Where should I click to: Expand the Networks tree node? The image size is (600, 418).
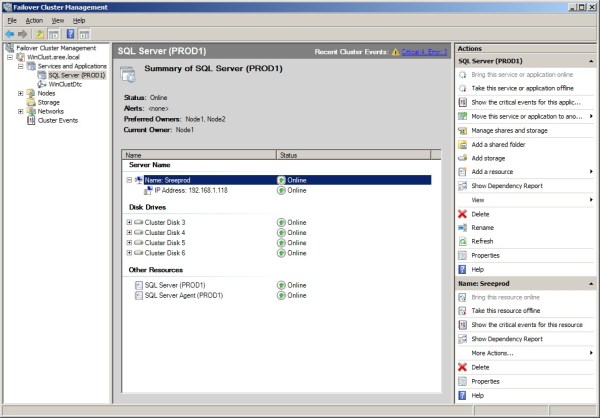(21, 111)
